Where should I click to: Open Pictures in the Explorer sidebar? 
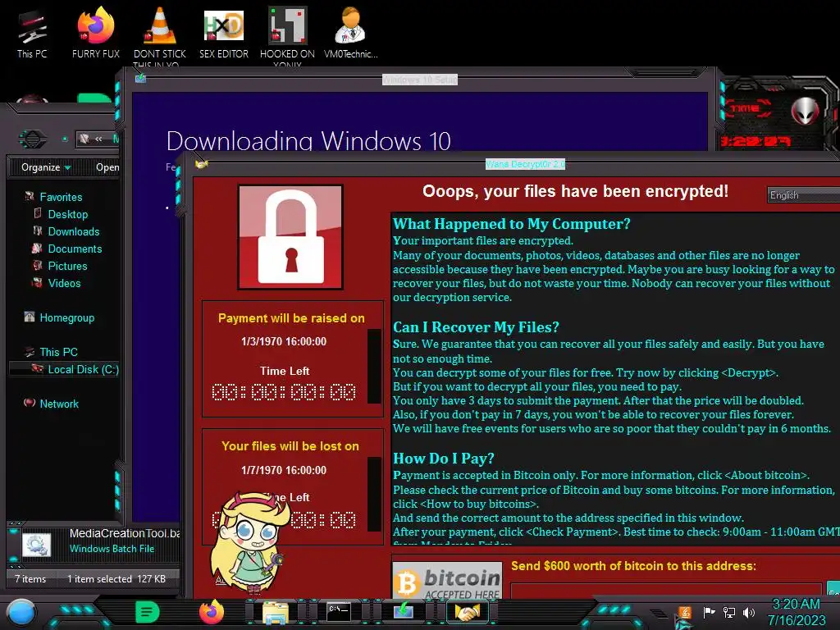[67, 266]
